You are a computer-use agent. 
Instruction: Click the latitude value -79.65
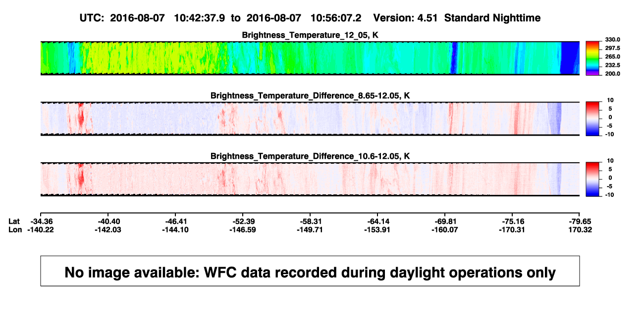pyautogui.click(x=580, y=221)
